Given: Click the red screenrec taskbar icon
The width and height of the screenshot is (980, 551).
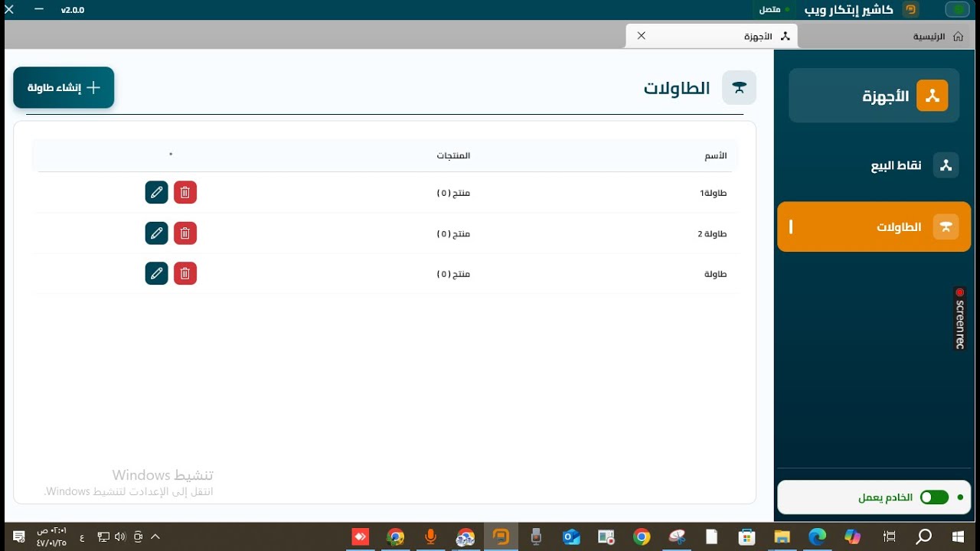Looking at the screenshot, I should [x=361, y=536].
